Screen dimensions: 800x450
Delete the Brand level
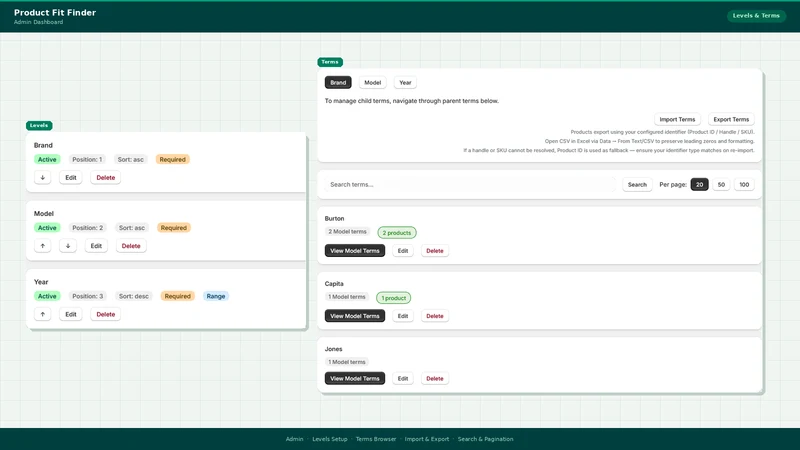pos(106,178)
